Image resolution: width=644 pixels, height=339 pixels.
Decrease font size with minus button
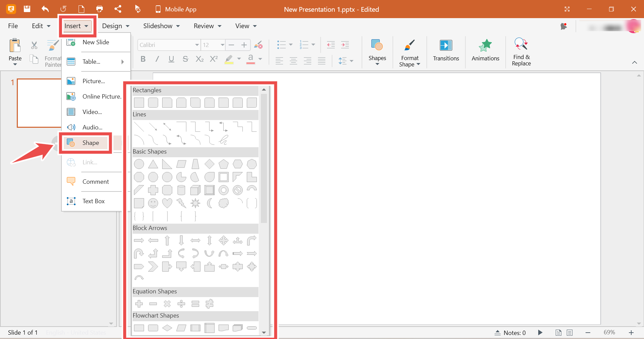tap(231, 45)
